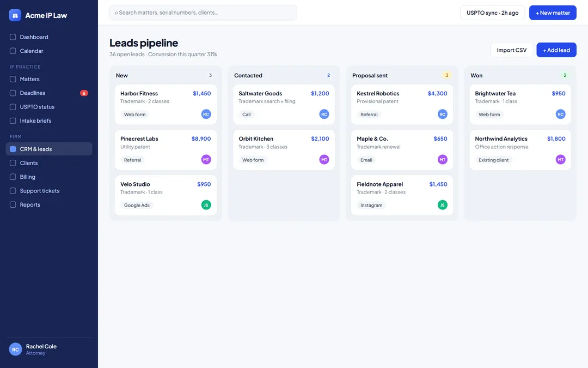The width and height of the screenshot is (588, 368).
Task: Click 'Provisional patent' text on Kestrel card
Action: pos(377,101)
